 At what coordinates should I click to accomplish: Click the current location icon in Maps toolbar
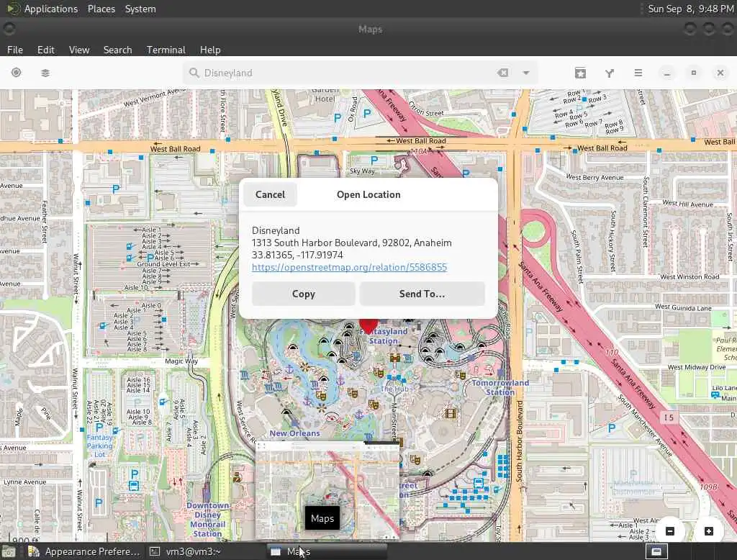[x=16, y=73]
